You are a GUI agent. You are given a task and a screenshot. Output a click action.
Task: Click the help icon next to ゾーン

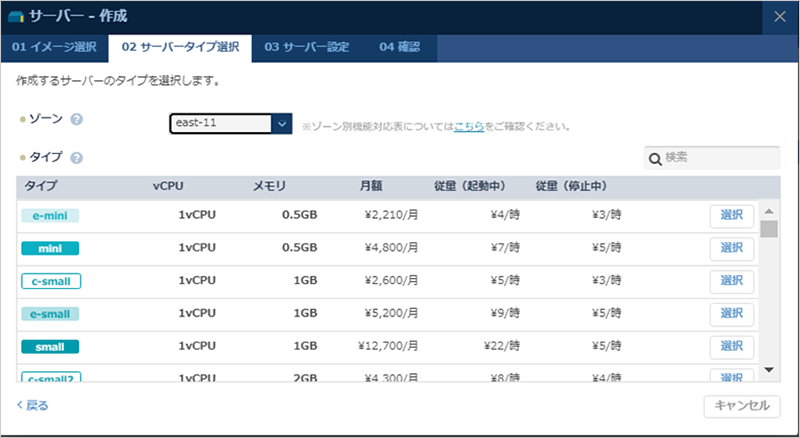(76, 120)
